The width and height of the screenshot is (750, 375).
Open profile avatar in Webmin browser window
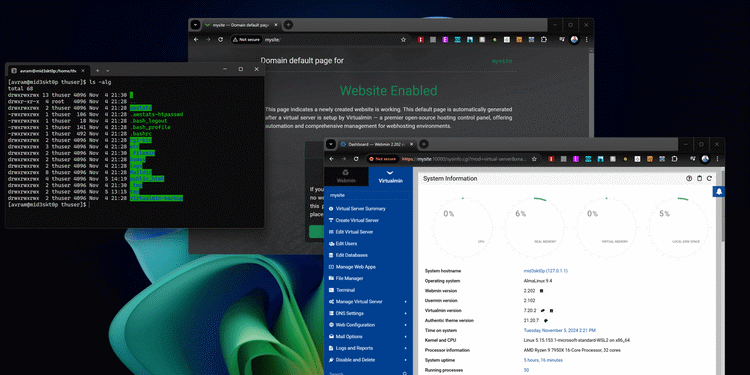tap(705, 159)
